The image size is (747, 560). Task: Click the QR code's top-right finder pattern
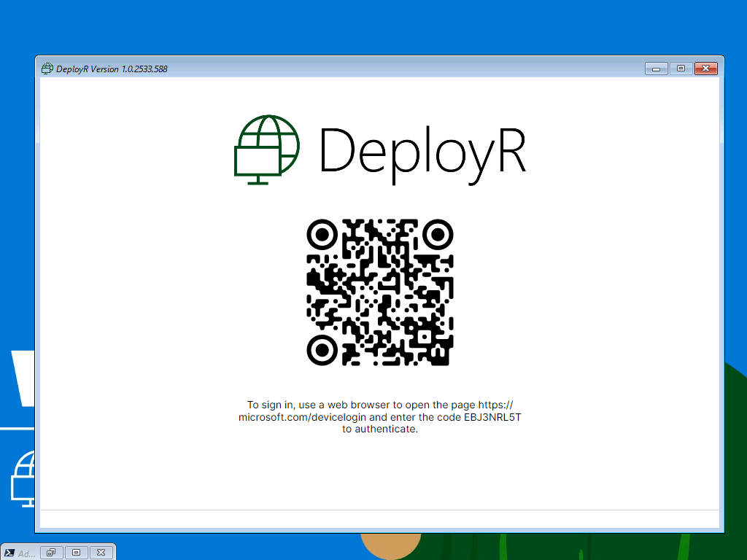coord(438,234)
